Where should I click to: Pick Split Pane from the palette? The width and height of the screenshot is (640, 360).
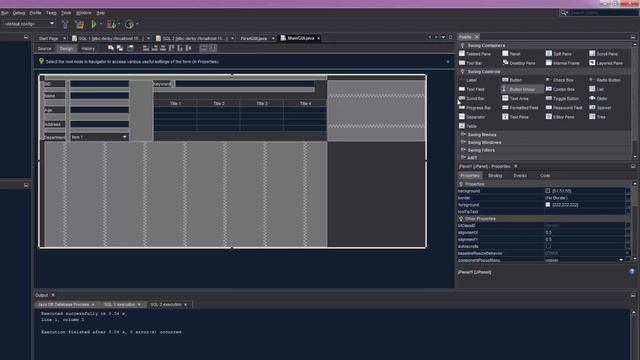pyautogui.click(x=559, y=54)
